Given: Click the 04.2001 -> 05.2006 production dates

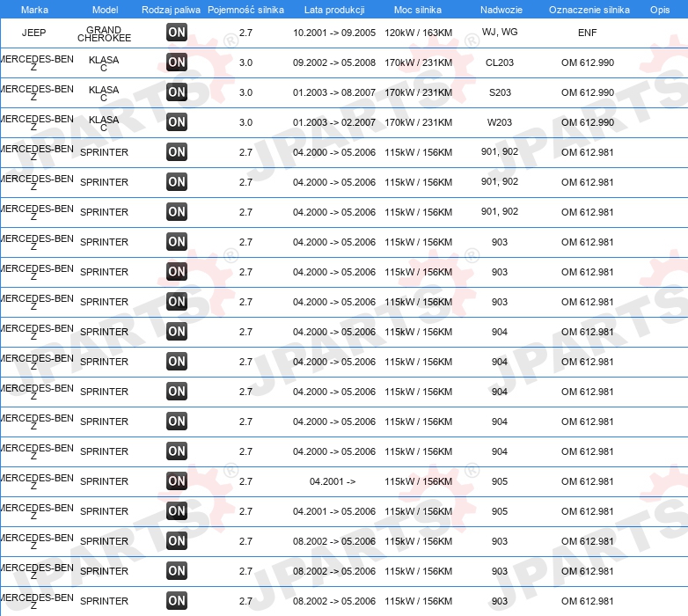Looking at the screenshot, I should [334, 511].
